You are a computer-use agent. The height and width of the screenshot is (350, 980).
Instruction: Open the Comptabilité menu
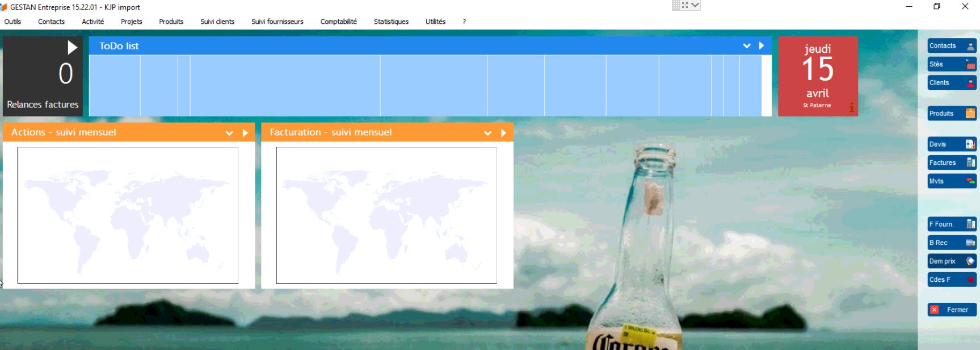tap(338, 22)
